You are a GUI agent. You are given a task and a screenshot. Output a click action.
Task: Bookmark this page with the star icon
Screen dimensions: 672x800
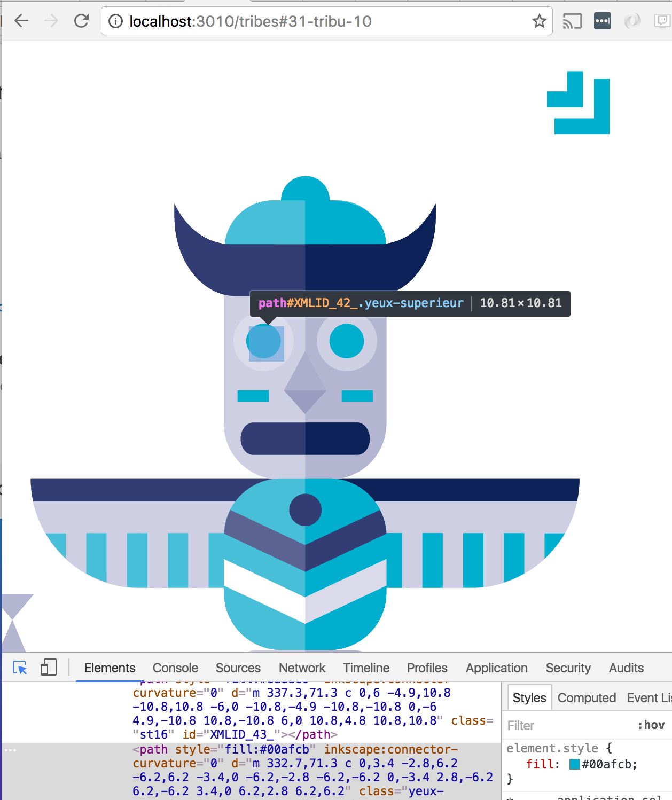tap(539, 21)
